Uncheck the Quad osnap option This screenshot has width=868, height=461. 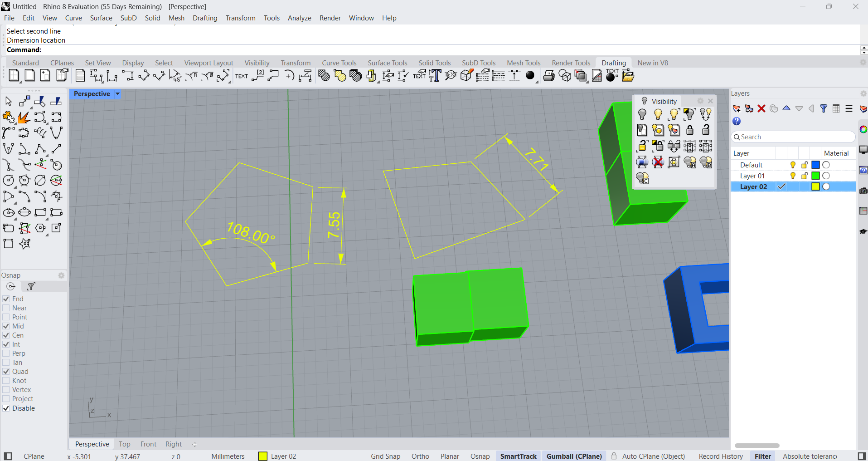click(x=6, y=372)
